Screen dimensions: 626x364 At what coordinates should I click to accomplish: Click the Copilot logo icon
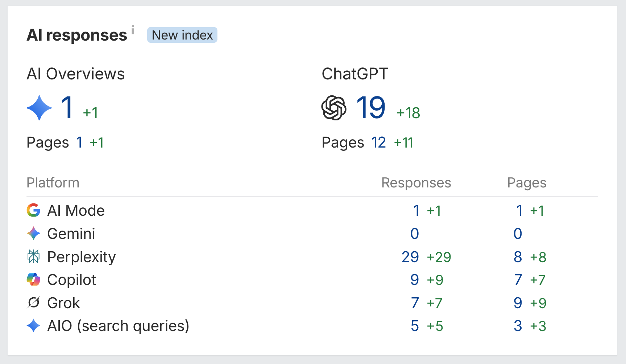(x=33, y=280)
